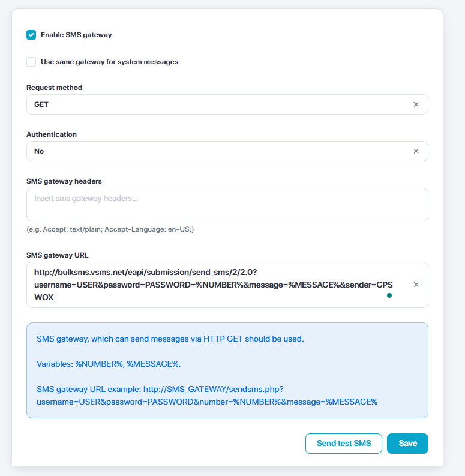Click the headers example hint text
Screen dimensions: 465x476
pyautogui.click(x=110, y=229)
